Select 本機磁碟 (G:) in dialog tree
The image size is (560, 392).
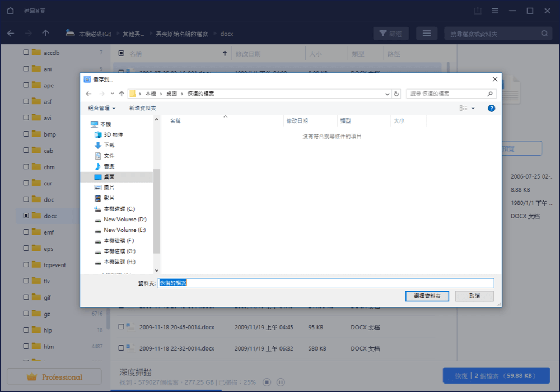tap(120, 251)
